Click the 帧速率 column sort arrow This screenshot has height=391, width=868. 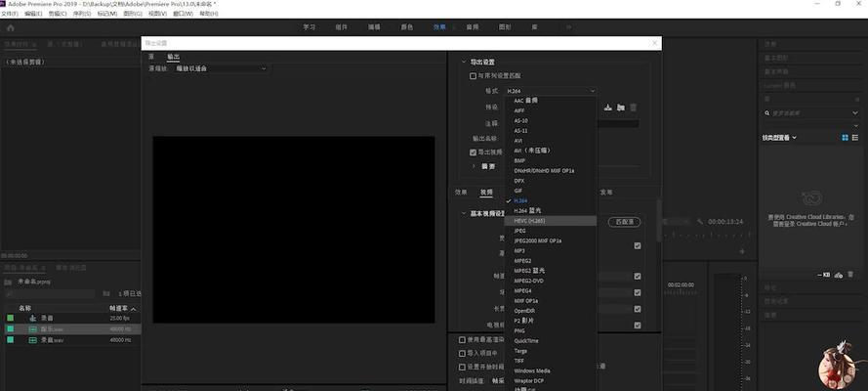133,309
